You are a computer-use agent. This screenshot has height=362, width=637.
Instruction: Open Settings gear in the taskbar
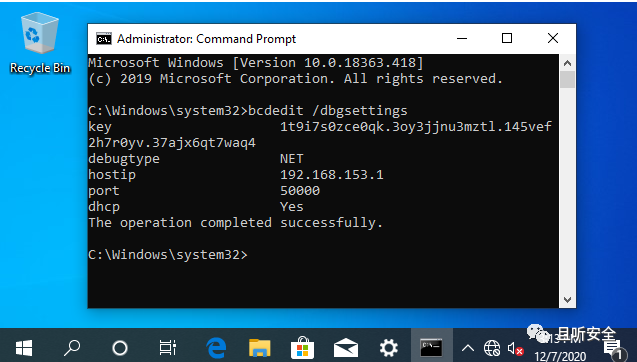click(389, 348)
